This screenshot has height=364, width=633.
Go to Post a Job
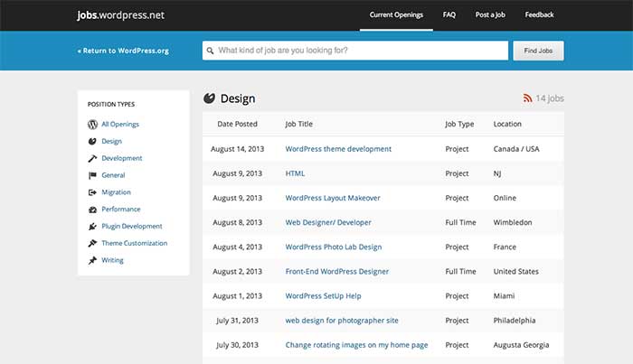(x=490, y=15)
